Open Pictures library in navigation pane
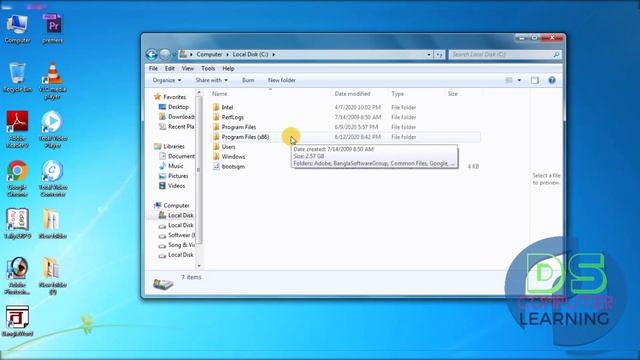The width and height of the screenshot is (640, 360). click(174, 176)
